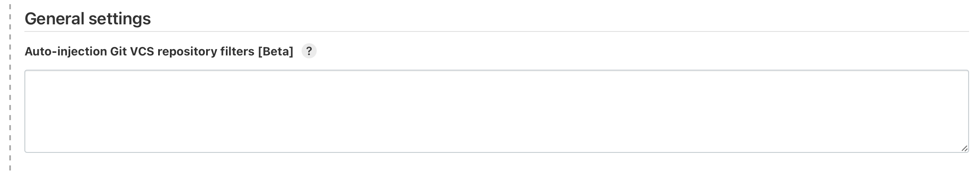Show tooltip via the round ? icon

(x=309, y=51)
